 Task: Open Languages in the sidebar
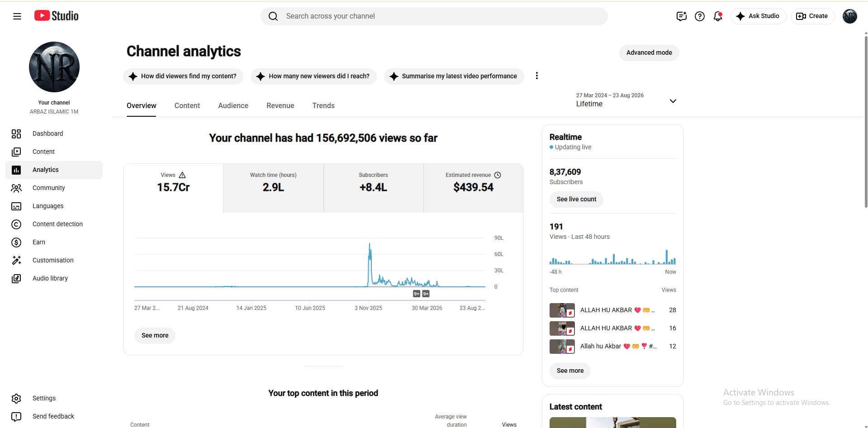[54, 206]
